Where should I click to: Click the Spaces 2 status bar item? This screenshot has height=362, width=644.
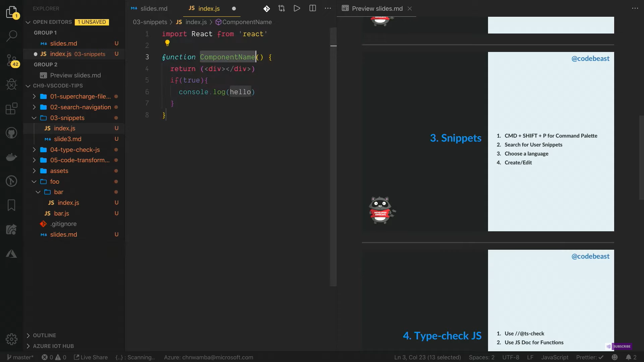(482, 357)
